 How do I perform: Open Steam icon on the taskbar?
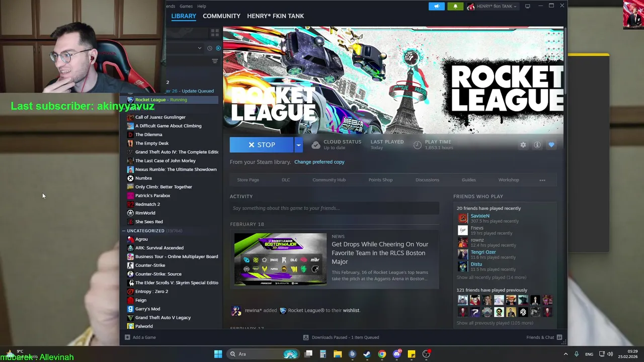[367, 354]
